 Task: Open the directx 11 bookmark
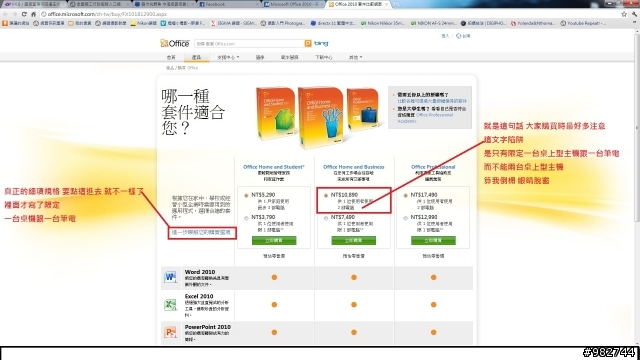333,23
